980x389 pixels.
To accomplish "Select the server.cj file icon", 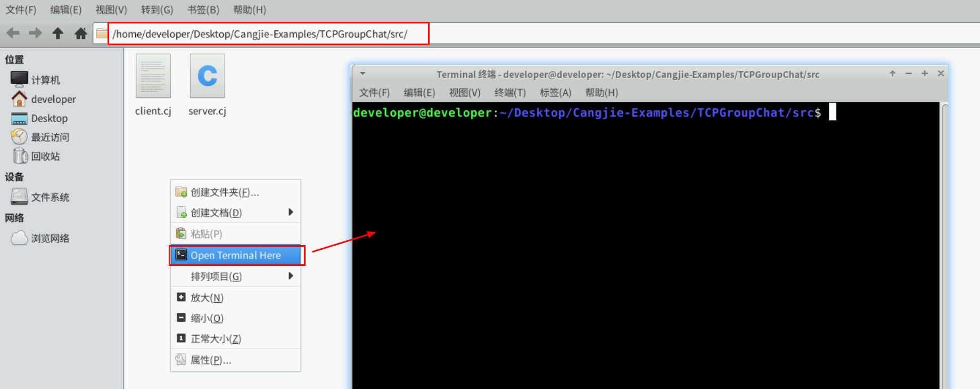I will pyautogui.click(x=208, y=76).
